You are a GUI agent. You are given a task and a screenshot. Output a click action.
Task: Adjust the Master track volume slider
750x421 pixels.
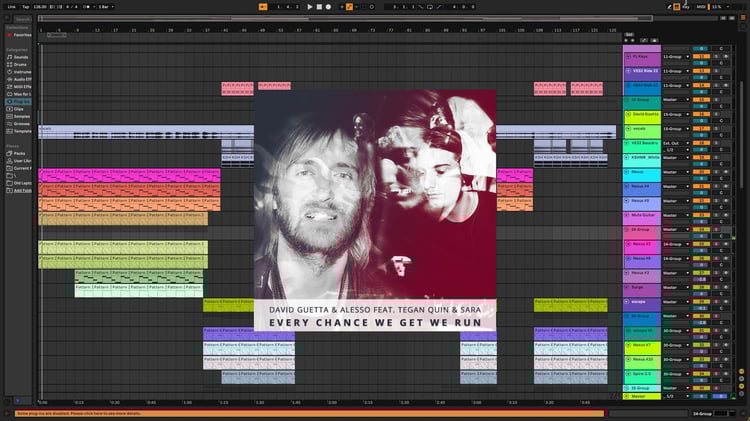[x=701, y=396]
